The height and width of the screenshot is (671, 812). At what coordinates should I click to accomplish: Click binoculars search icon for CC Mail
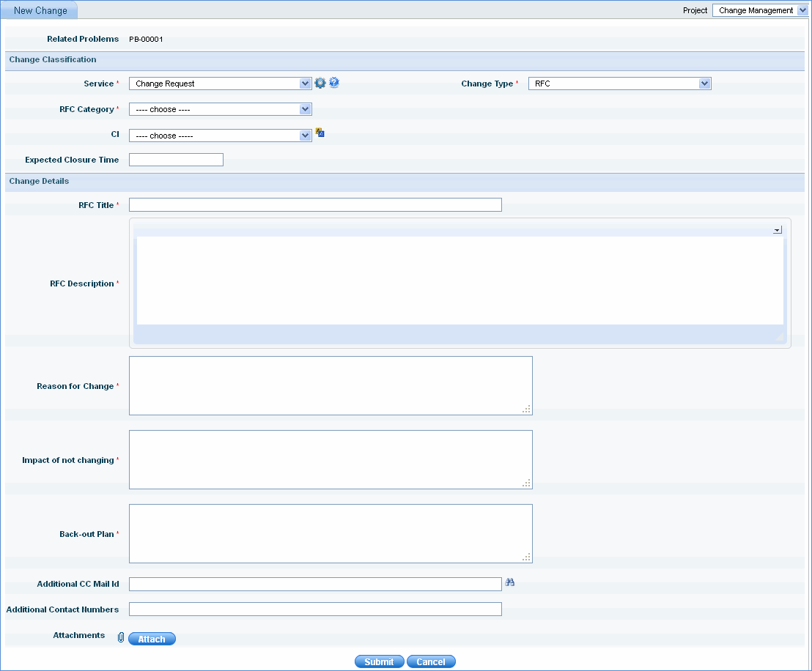[x=510, y=582]
